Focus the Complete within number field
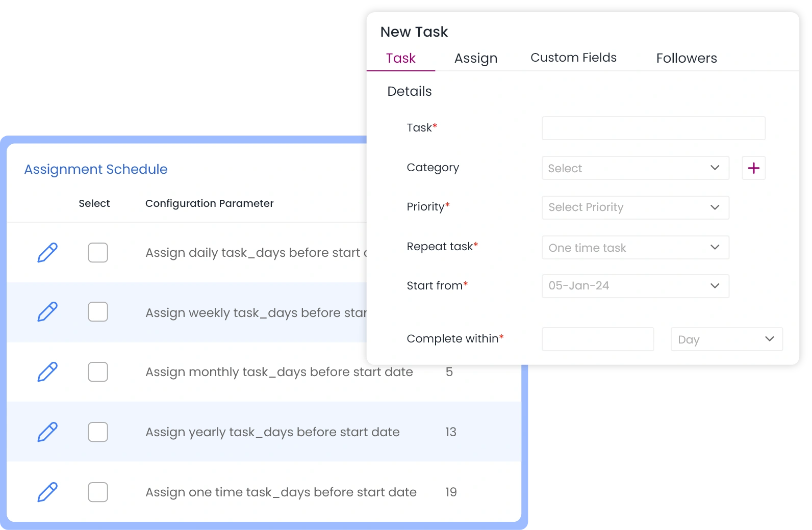The height and width of the screenshot is (530, 812). click(x=597, y=339)
